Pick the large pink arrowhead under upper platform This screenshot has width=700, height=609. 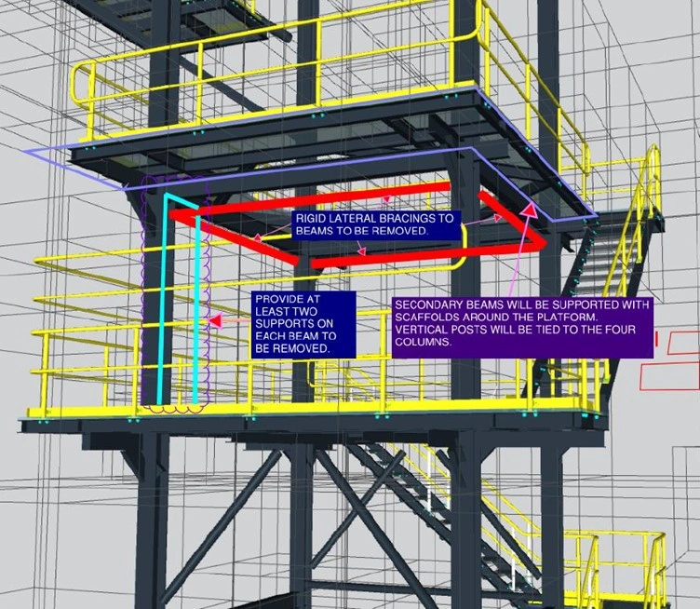point(529,210)
